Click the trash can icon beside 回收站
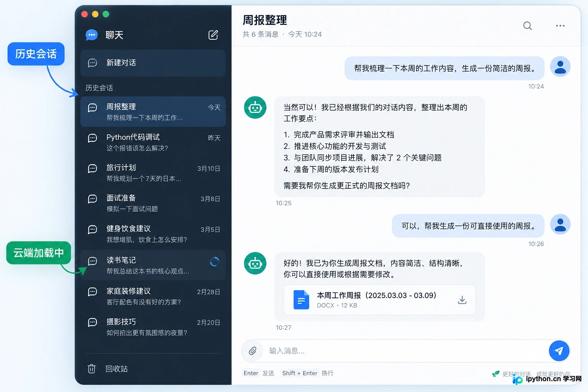Image resolution: width=588 pixels, height=392 pixels. click(91, 369)
